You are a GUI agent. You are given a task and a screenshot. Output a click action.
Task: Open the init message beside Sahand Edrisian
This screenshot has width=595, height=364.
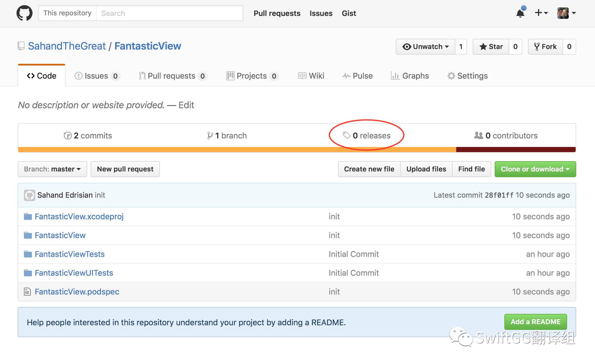(x=100, y=195)
